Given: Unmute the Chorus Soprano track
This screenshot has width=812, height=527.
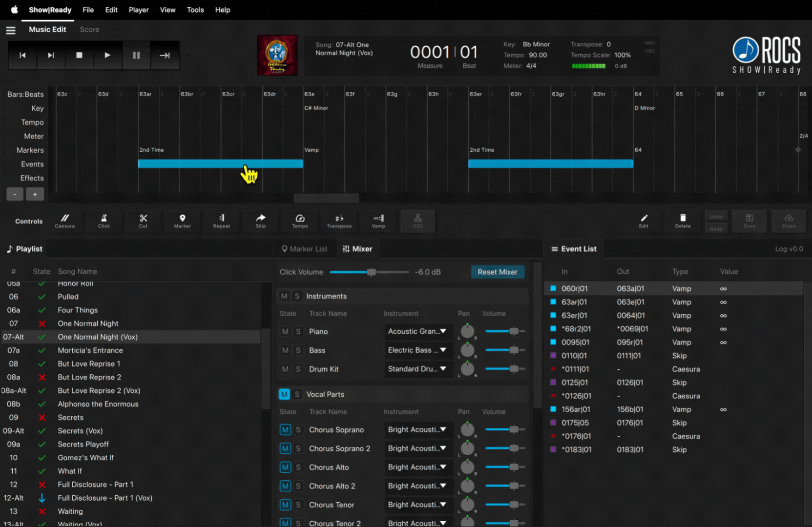Looking at the screenshot, I should click(x=285, y=430).
